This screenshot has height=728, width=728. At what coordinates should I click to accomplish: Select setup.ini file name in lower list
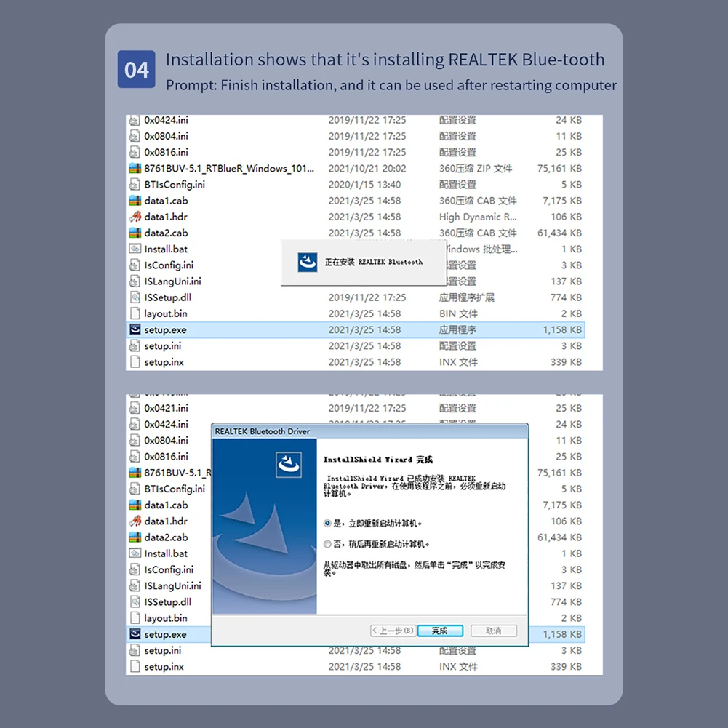click(x=163, y=650)
